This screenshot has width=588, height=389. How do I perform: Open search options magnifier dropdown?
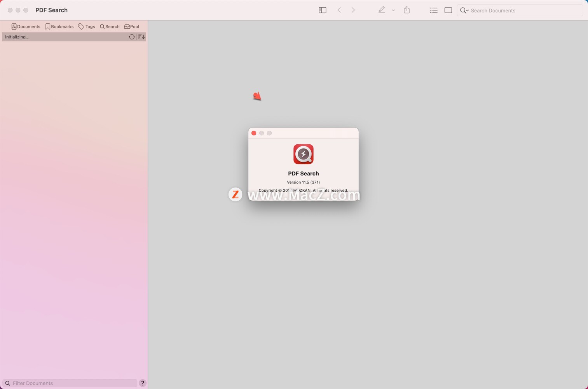click(464, 11)
